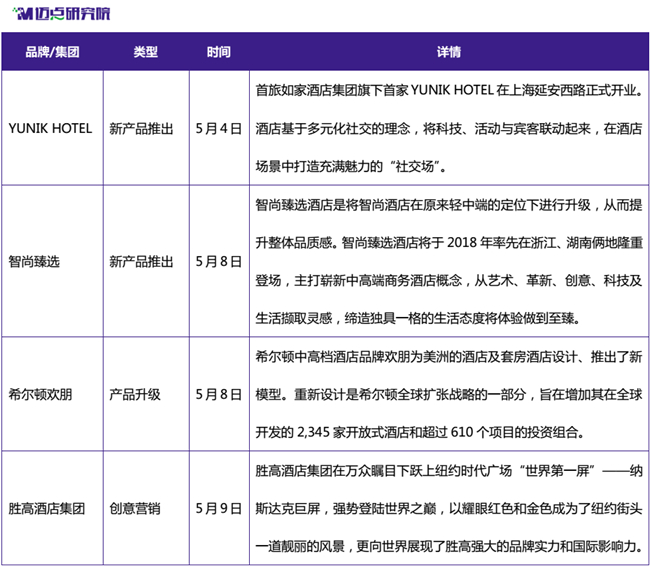
Task: Click the 5月9日 date cell
Action: pyautogui.click(x=219, y=508)
